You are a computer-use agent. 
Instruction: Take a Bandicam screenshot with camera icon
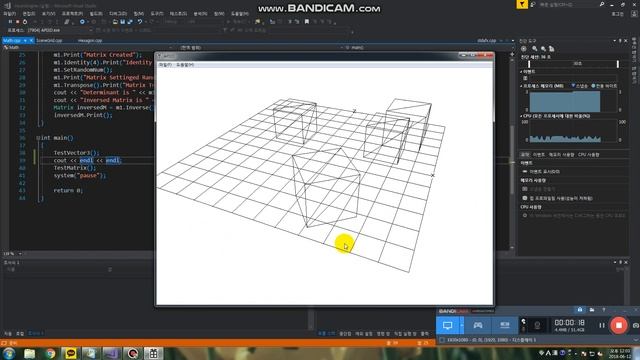[636, 325]
